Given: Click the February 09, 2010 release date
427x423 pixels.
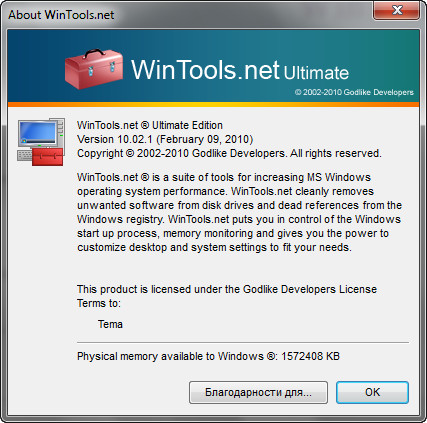Looking at the screenshot, I should pos(205,139).
